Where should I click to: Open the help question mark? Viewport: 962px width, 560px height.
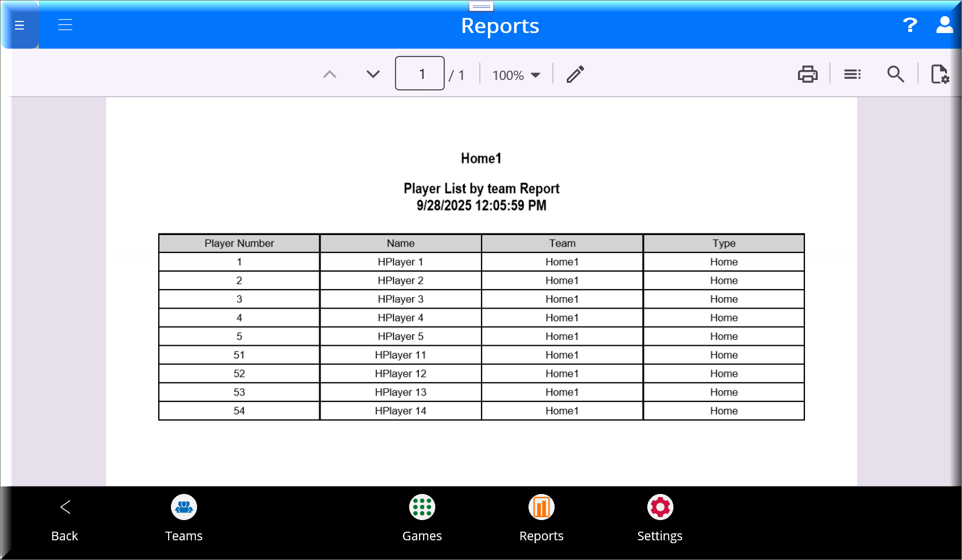pos(910,25)
